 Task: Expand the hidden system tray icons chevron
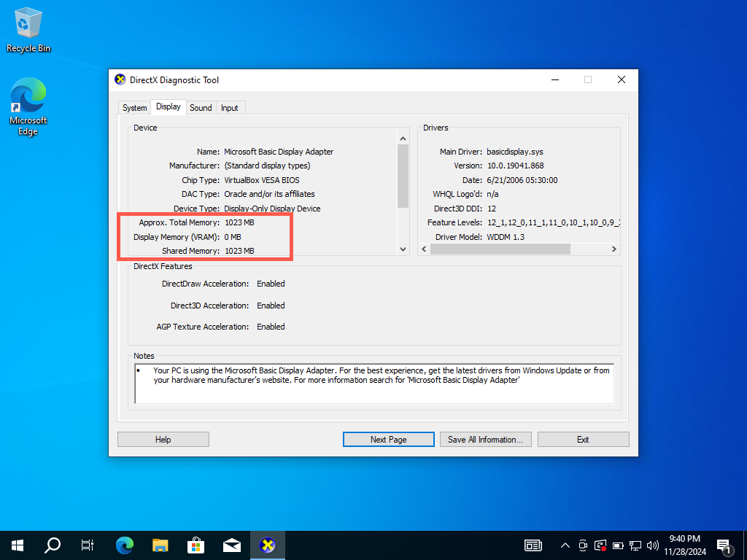click(x=565, y=545)
